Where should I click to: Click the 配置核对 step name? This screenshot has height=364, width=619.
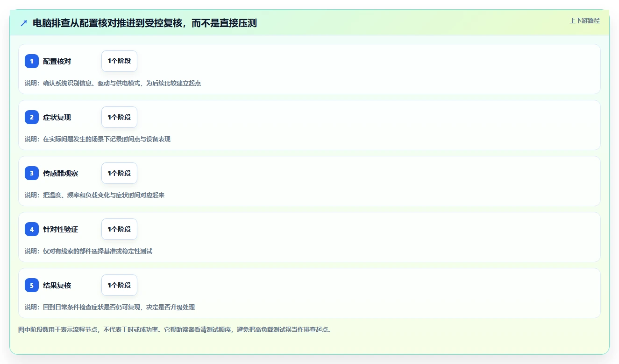tap(57, 62)
